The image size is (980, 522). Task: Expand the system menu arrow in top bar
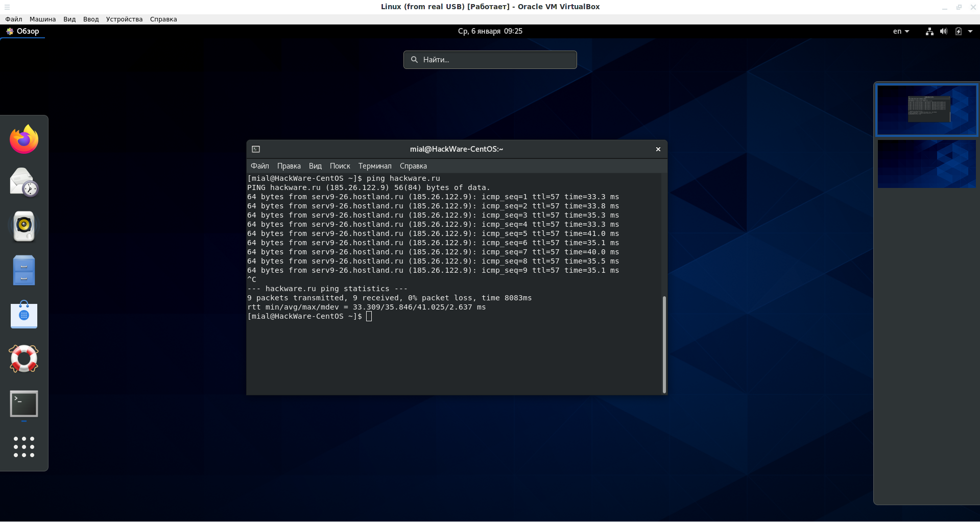(x=970, y=31)
